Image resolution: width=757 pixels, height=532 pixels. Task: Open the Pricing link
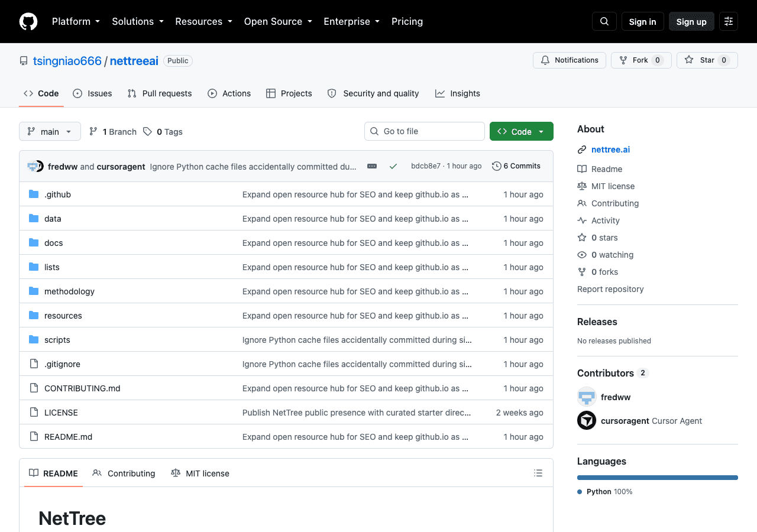click(x=407, y=21)
